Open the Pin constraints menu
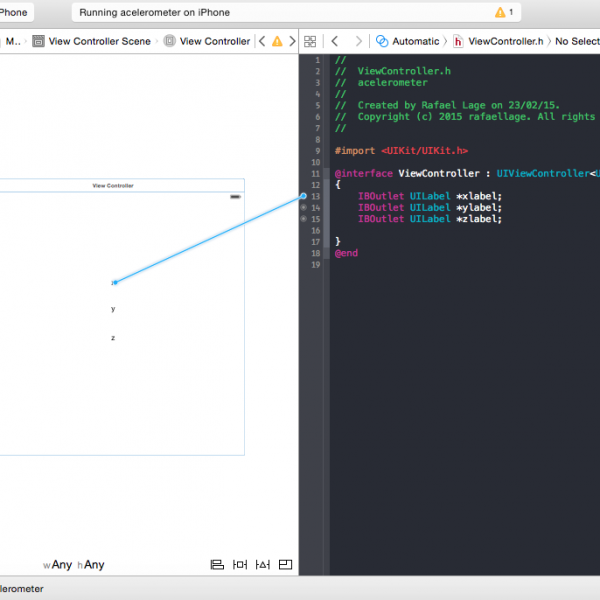 tap(240, 565)
